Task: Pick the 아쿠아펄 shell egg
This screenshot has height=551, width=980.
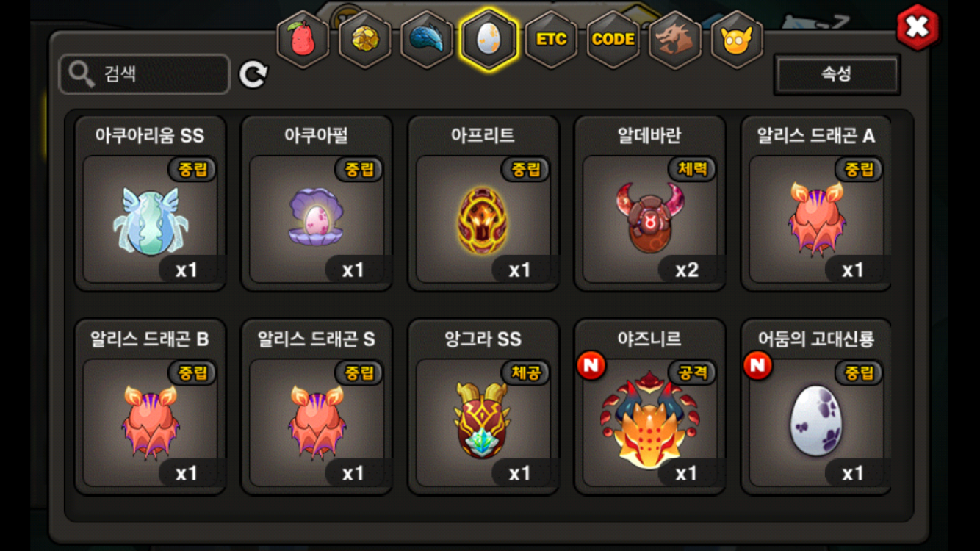Action: pyautogui.click(x=317, y=204)
